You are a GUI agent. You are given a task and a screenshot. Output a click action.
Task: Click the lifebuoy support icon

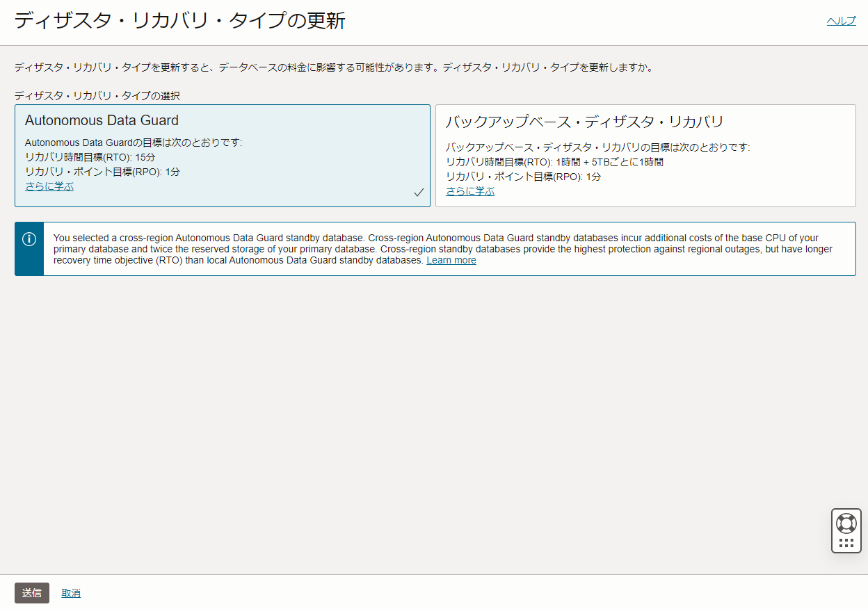pyautogui.click(x=846, y=523)
